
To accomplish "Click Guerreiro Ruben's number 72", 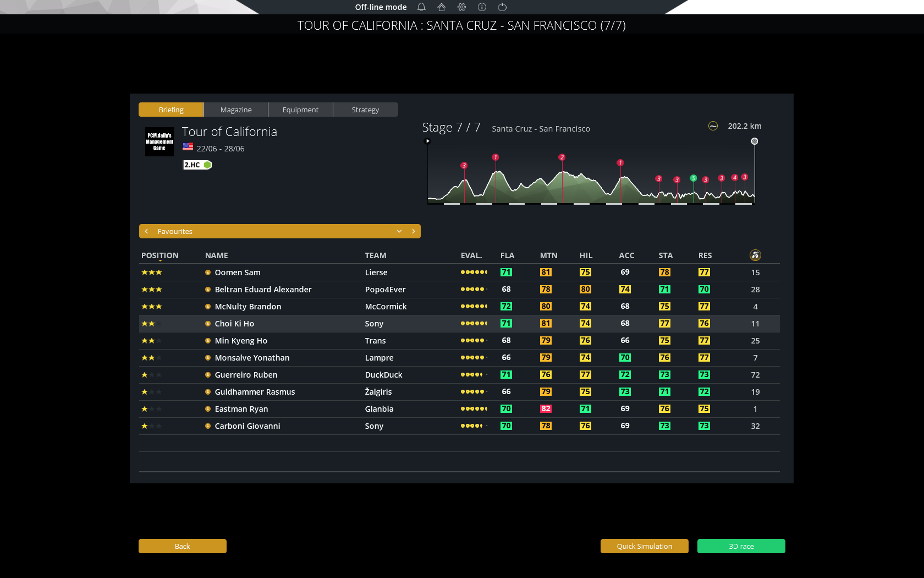I will click(x=755, y=375).
